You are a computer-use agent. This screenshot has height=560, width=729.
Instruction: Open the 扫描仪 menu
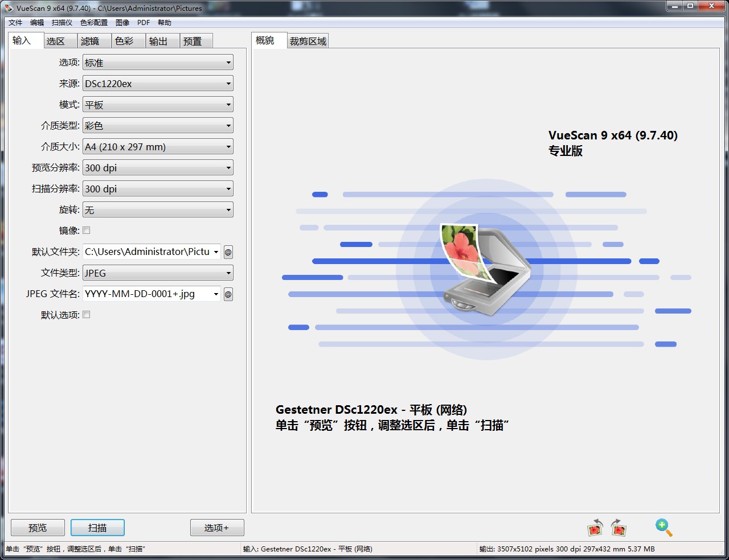pyautogui.click(x=62, y=23)
